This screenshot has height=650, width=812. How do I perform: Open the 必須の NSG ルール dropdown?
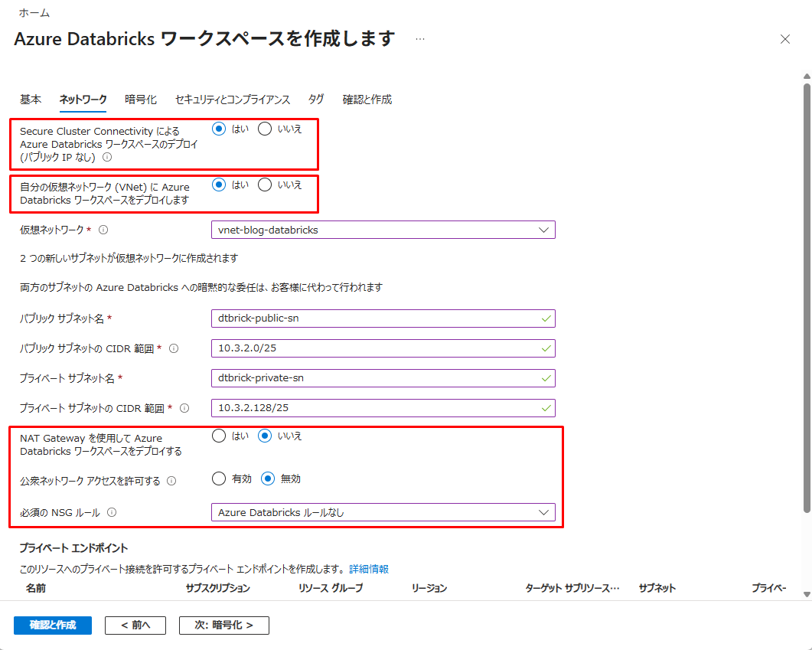click(x=383, y=512)
